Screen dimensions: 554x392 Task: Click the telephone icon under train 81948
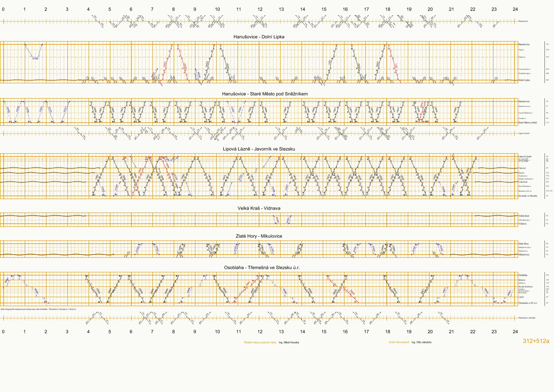(10, 122)
